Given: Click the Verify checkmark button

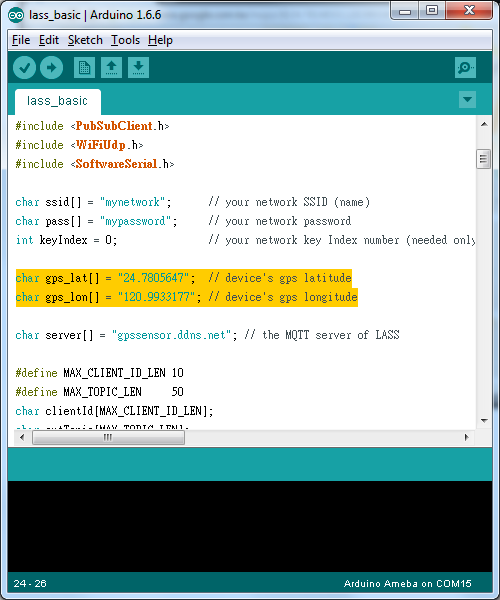Looking at the screenshot, I should pos(24,68).
